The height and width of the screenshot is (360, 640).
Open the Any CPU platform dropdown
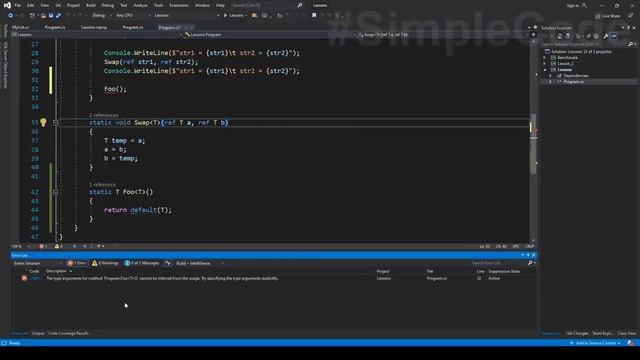133,16
